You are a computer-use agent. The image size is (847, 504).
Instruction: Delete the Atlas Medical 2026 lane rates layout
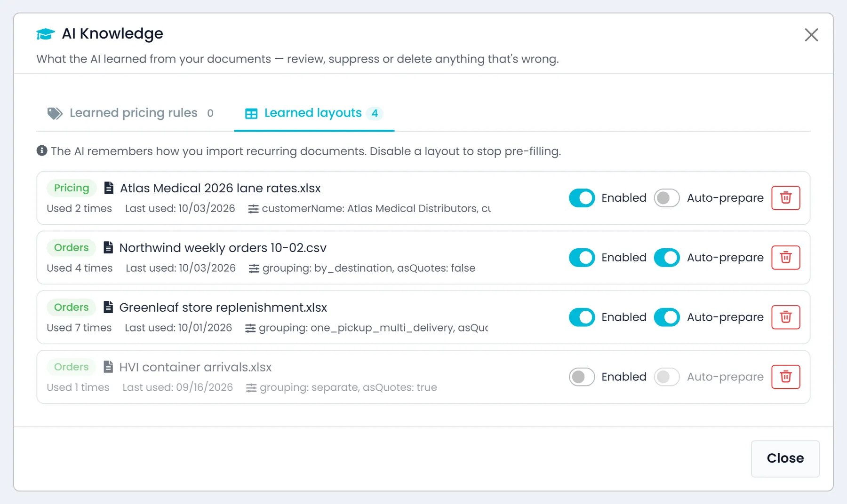click(x=785, y=198)
